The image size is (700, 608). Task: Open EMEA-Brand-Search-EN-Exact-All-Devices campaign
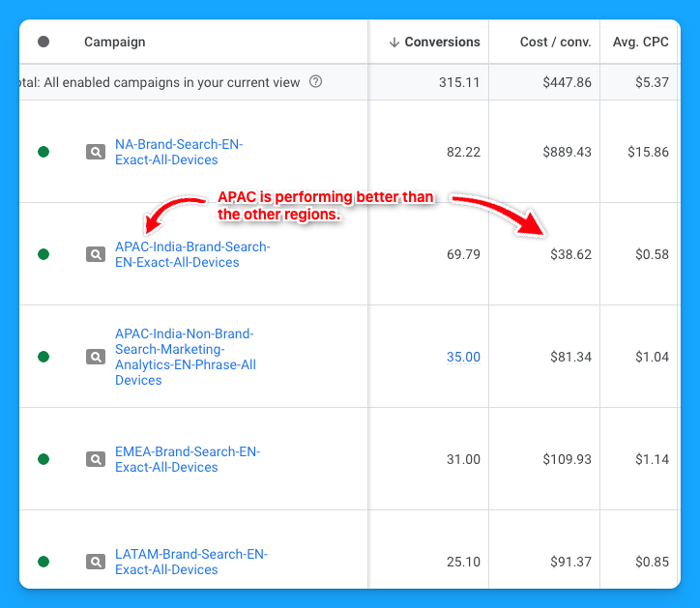[188, 459]
